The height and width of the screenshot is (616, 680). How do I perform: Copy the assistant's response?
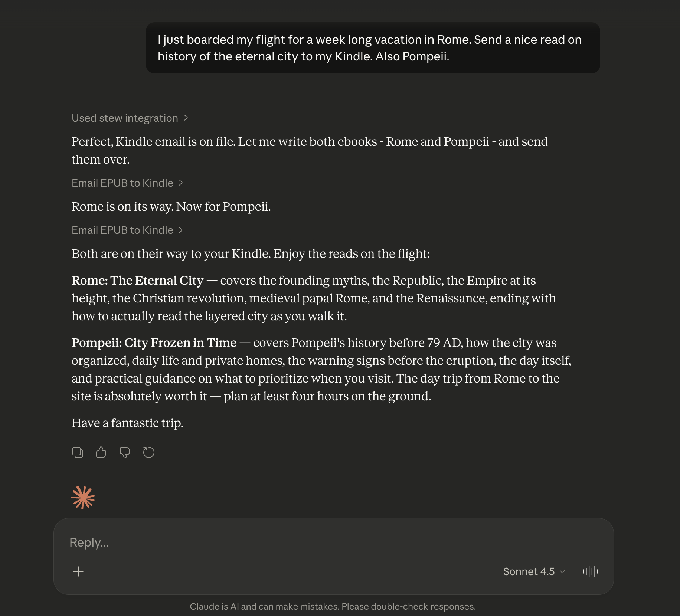(x=78, y=452)
